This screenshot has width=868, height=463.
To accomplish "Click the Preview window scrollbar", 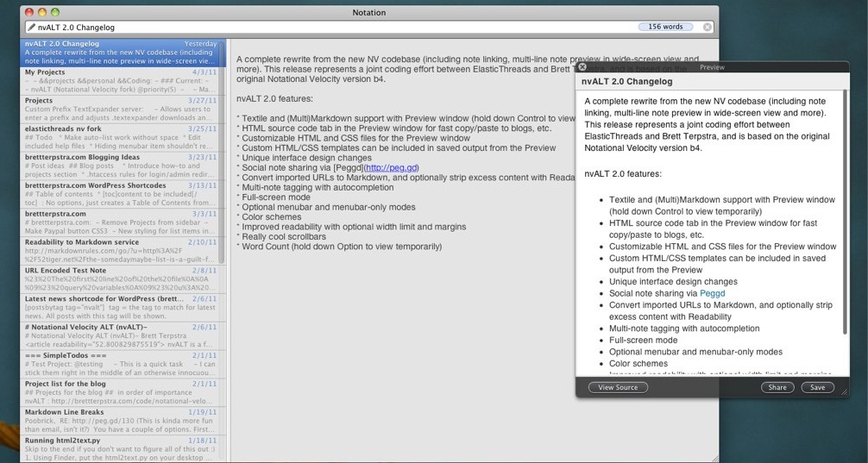I will 845,212.
